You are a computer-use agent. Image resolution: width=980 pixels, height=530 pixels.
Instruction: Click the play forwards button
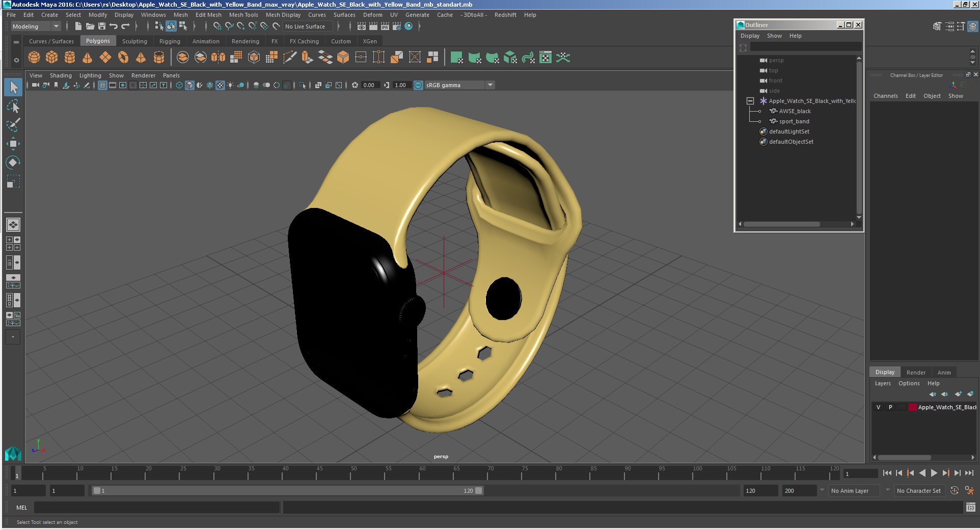click(934, 473)
